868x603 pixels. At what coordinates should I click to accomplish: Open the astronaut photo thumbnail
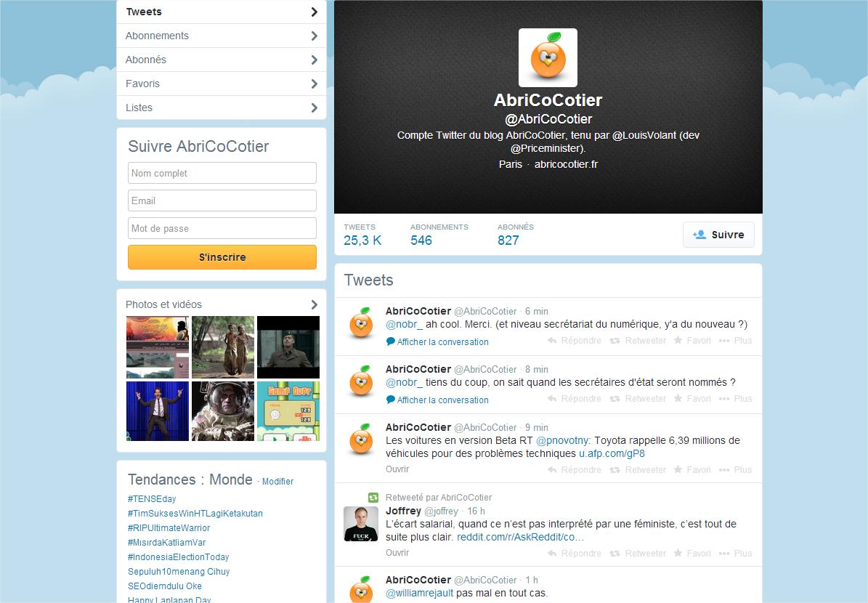223,411
